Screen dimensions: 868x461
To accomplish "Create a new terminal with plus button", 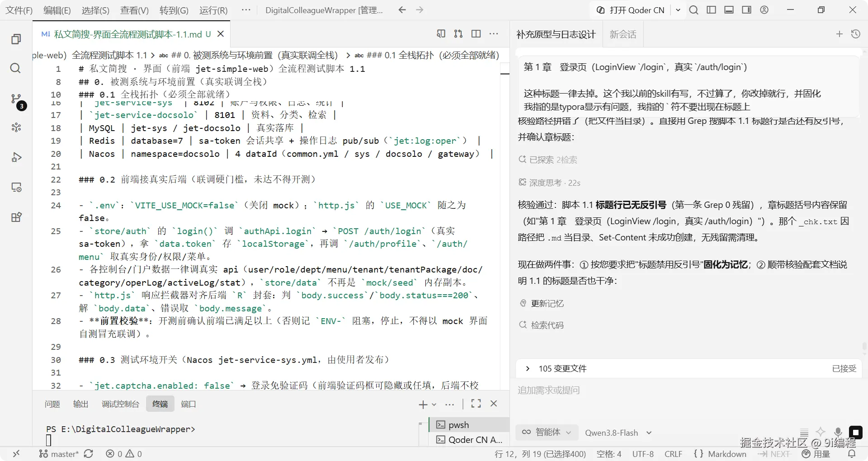I will coord(423,404).
